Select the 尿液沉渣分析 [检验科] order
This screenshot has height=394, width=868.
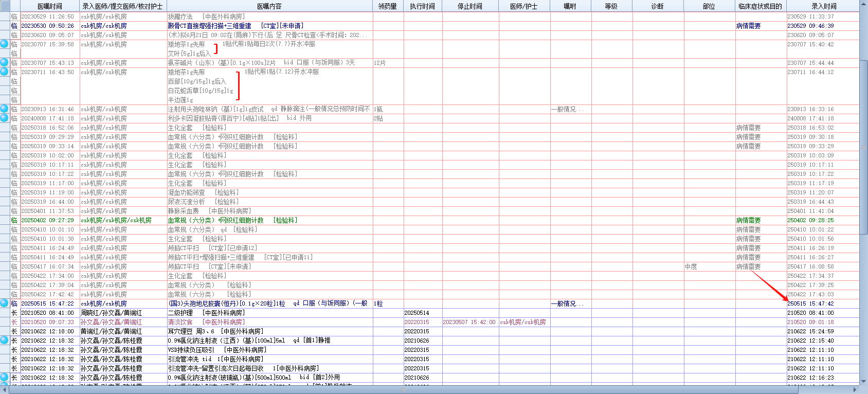coord(203,202)
